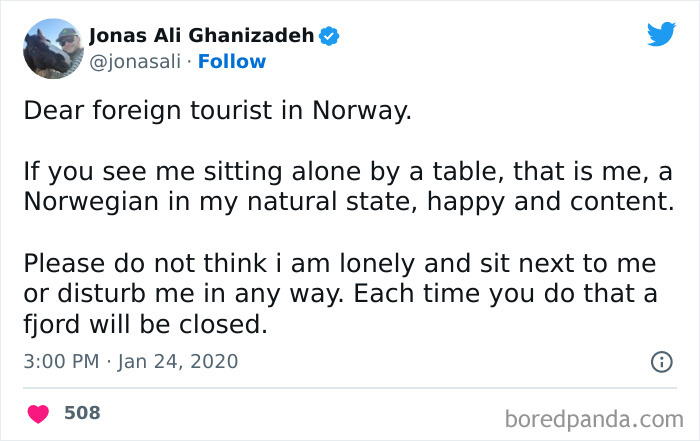Open Jonas Ali Ghanizadeh's profile picture

point(52,49)
